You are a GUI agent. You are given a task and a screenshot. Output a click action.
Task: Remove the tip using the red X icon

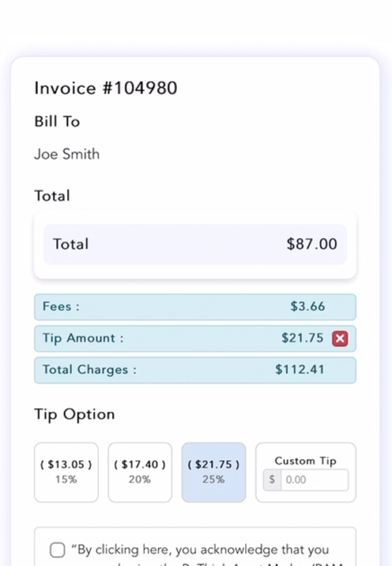[340, 339]
